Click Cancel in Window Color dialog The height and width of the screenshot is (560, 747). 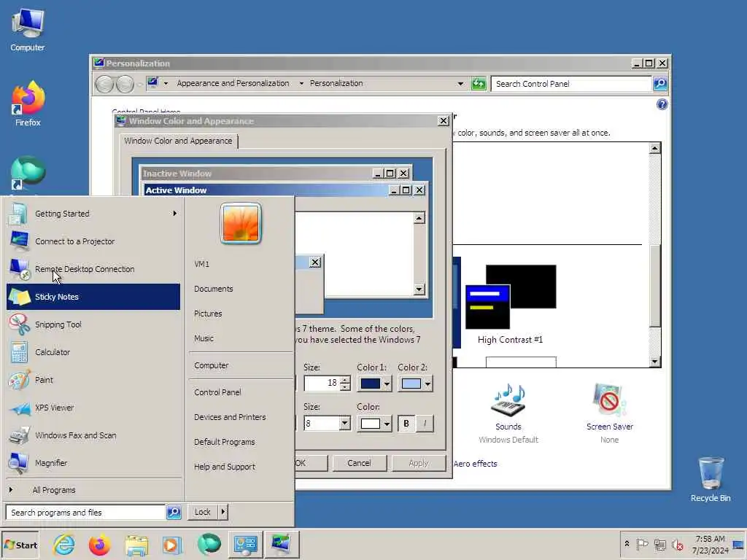359,463
